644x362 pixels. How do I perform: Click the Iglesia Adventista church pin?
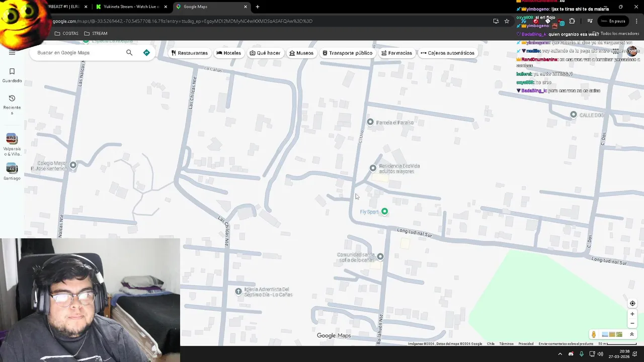click(238, 291)
